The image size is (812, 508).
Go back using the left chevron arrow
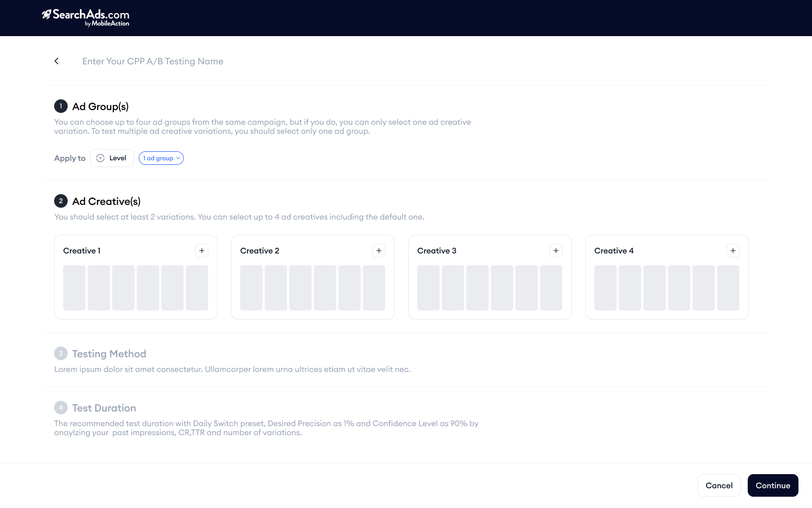(x=56, y=61)
